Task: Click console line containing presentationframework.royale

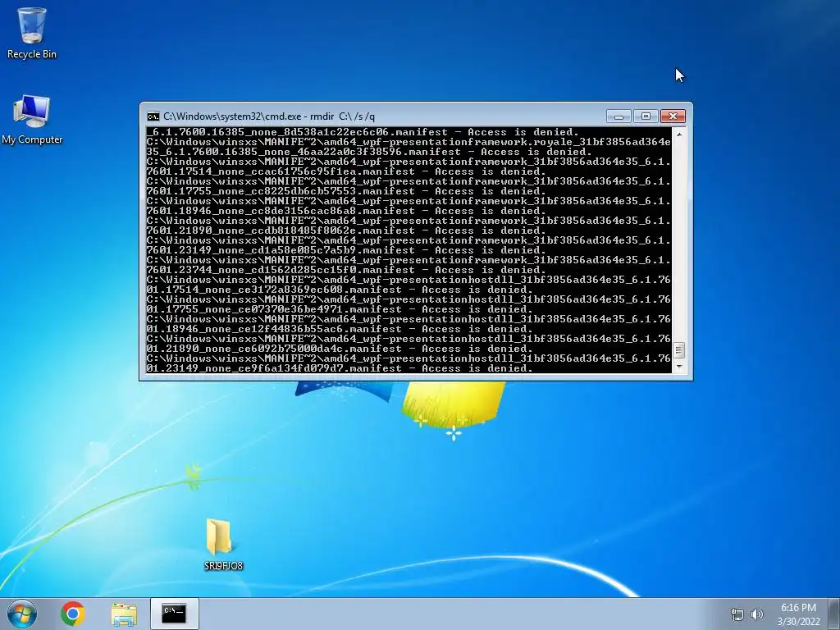Action: point(409,142)
